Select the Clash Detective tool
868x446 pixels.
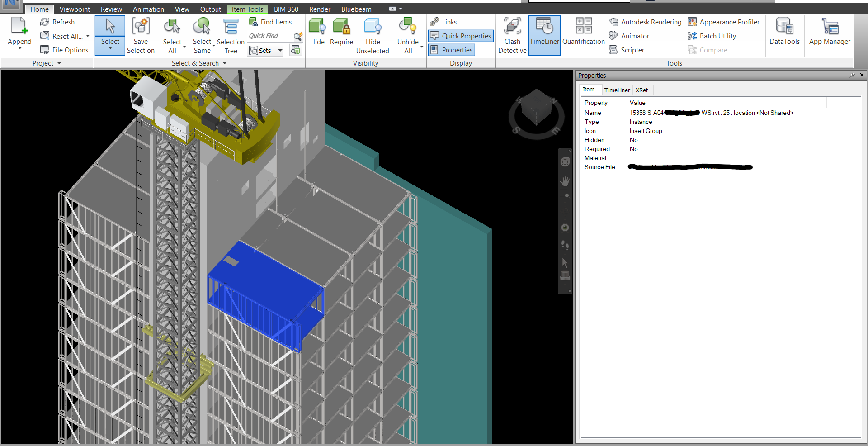512,35
